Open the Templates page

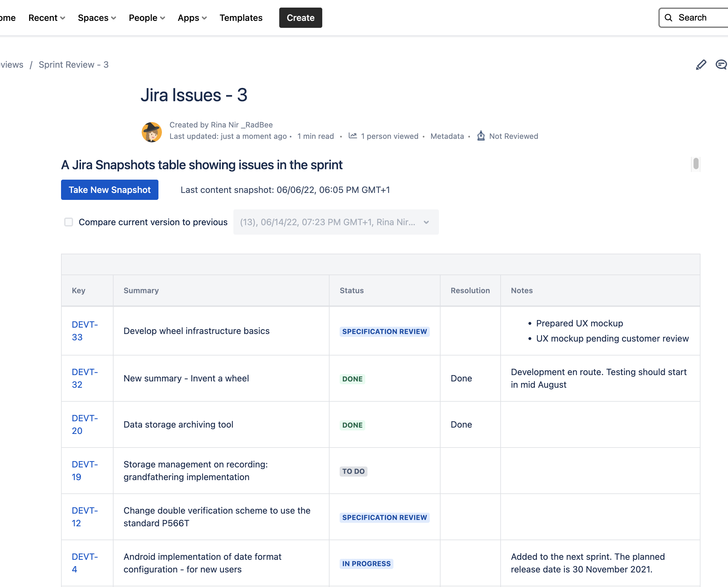point(241,18)
